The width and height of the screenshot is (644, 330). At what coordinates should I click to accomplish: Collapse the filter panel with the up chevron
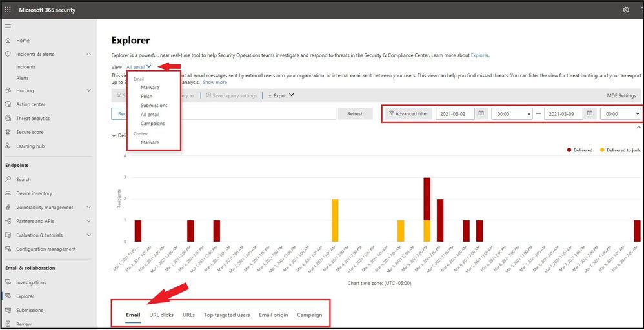638,128
